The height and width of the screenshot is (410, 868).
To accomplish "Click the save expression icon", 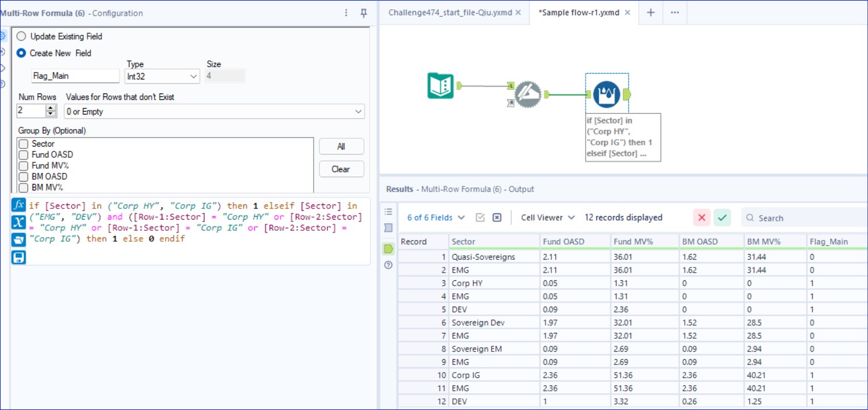I will click(x=18, y=257).
